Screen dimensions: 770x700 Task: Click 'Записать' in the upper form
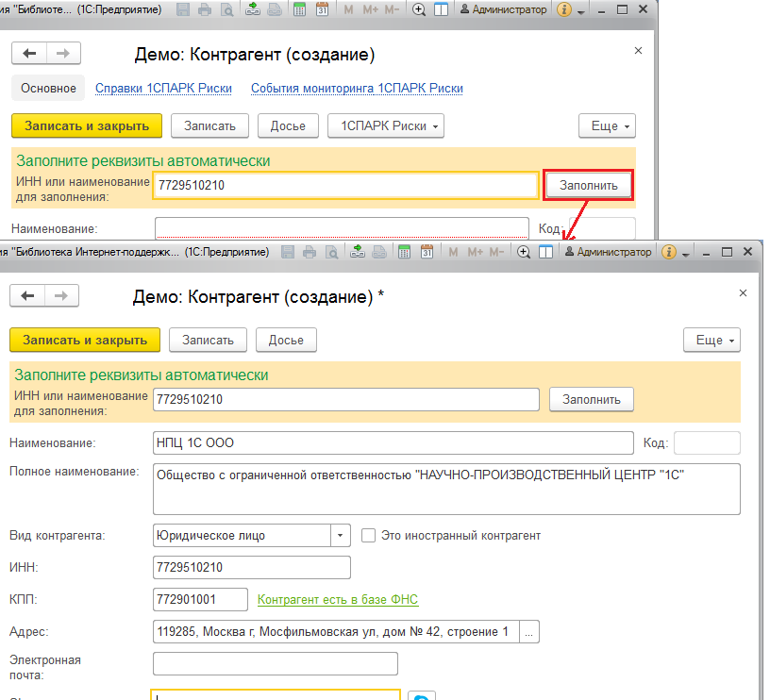209,126
